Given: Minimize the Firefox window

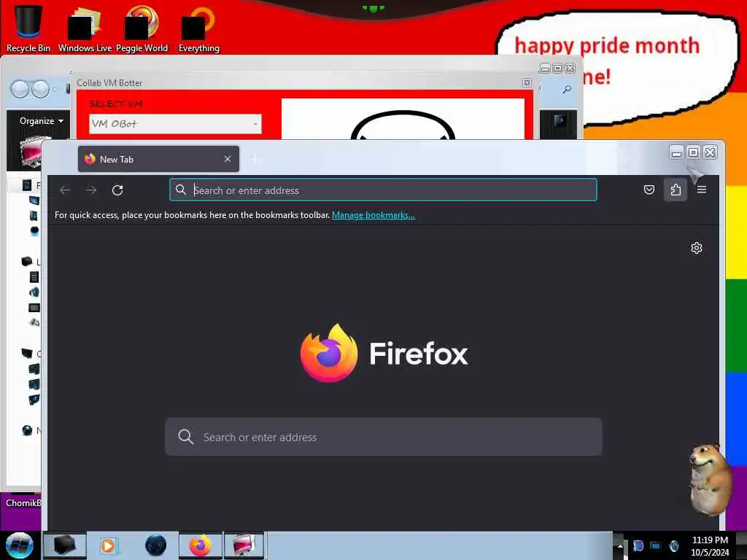Looking at the screenshot, I should point(676,152).
